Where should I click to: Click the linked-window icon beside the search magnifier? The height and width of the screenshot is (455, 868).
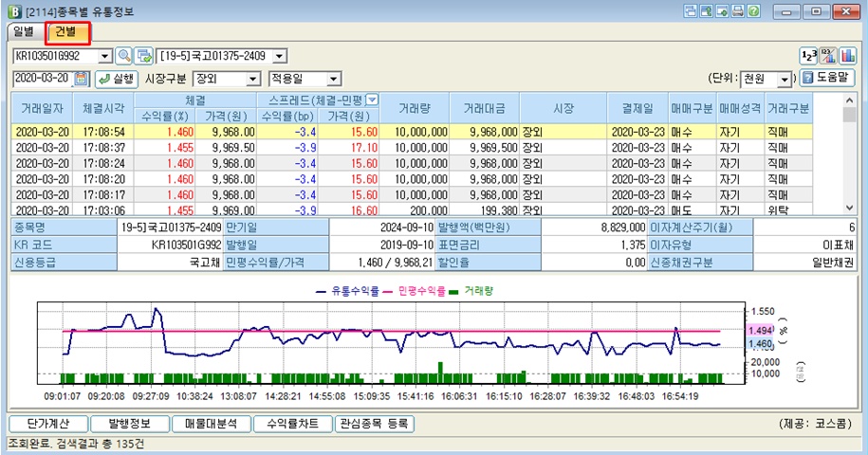point(144,55)
